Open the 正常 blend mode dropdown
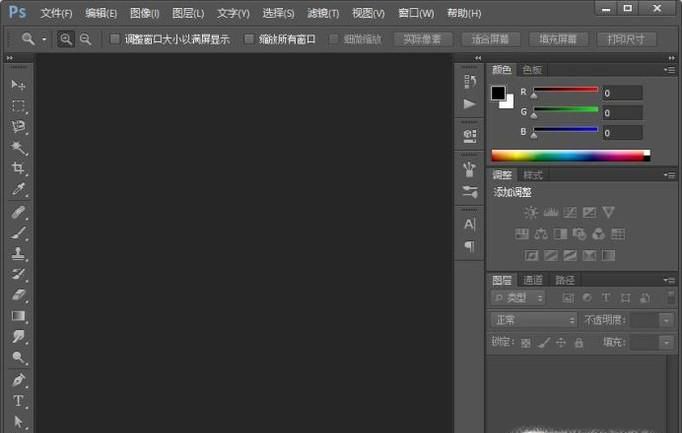 point(534,320)
